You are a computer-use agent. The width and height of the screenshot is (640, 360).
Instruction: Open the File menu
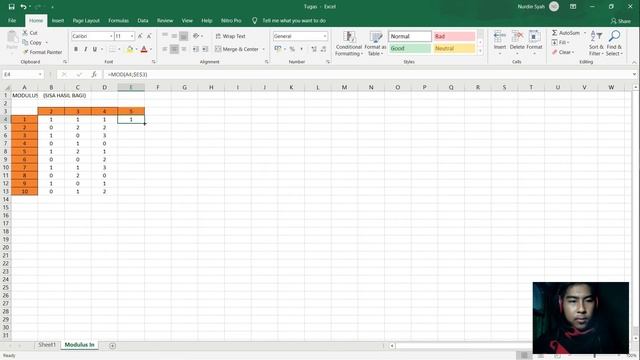tap(12, 20)
